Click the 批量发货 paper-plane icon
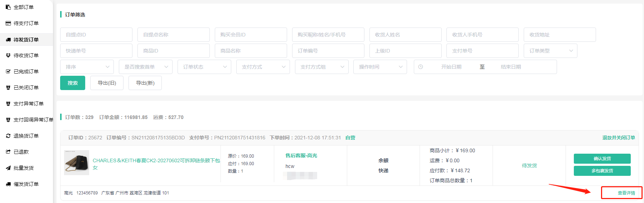The image size is (644, 203). point(8,168)
